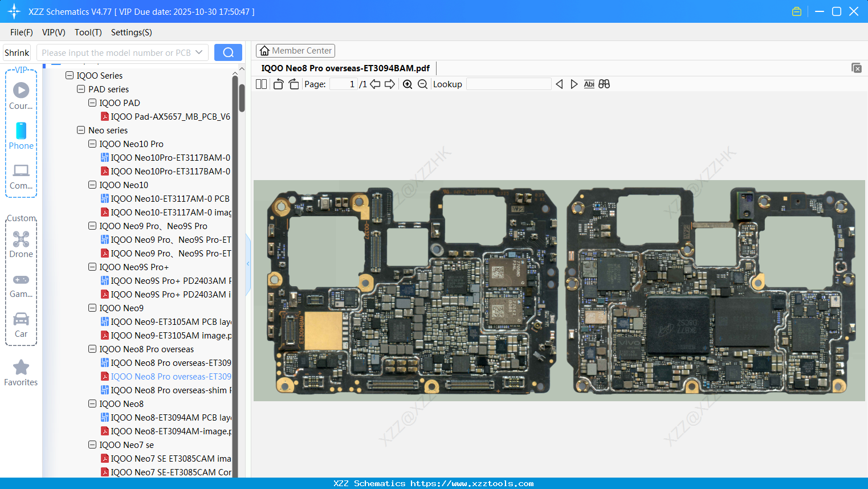Toggle the two-page split view
The image size is (868, 489).
coord(262,84)
